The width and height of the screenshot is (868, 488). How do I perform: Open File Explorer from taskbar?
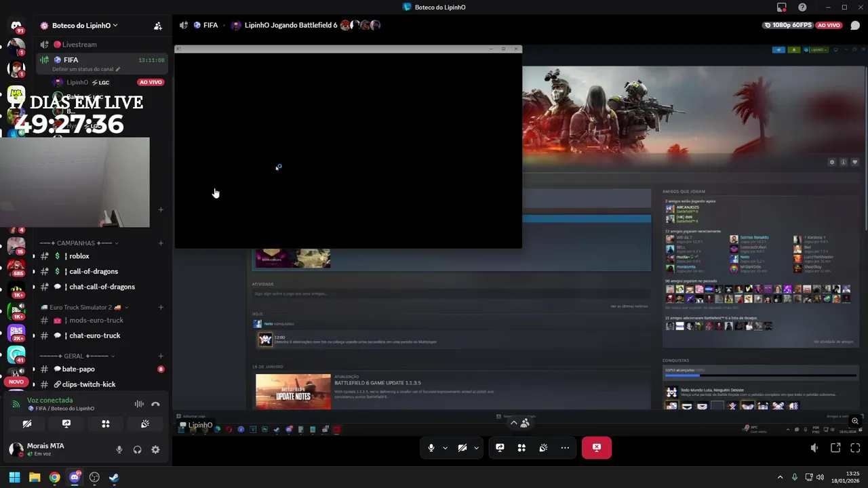[x=35, y=477]
